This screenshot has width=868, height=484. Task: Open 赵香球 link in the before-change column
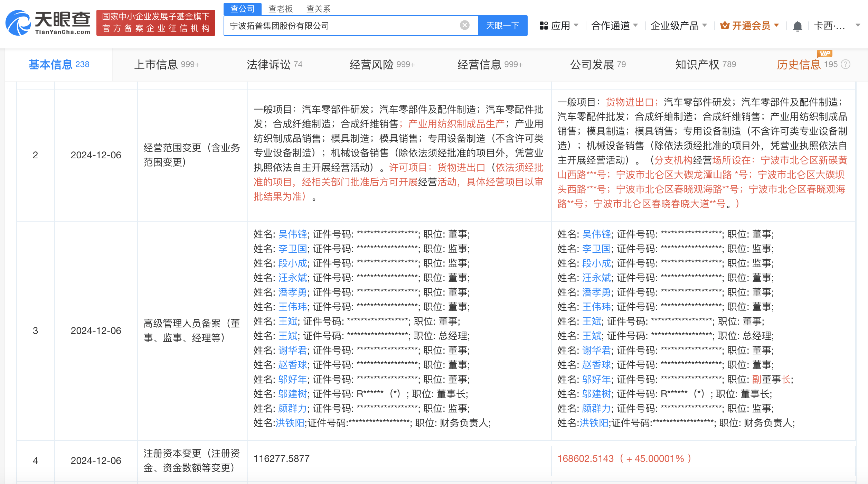(293, 365)
